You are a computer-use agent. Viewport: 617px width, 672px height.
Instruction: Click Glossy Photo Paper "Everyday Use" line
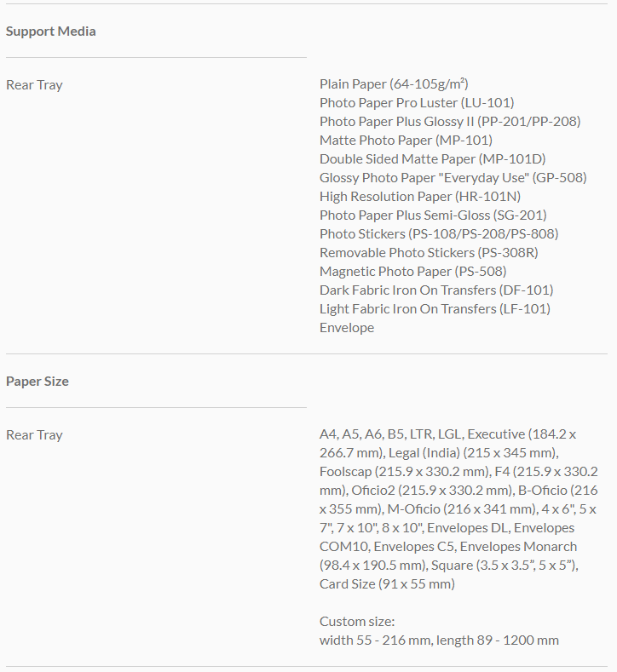coord(453,178)
